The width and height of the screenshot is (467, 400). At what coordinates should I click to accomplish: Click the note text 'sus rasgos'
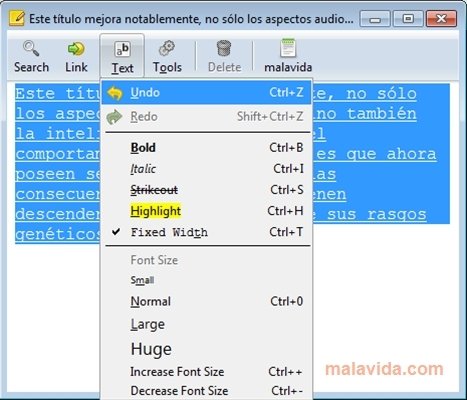point(377,214)
